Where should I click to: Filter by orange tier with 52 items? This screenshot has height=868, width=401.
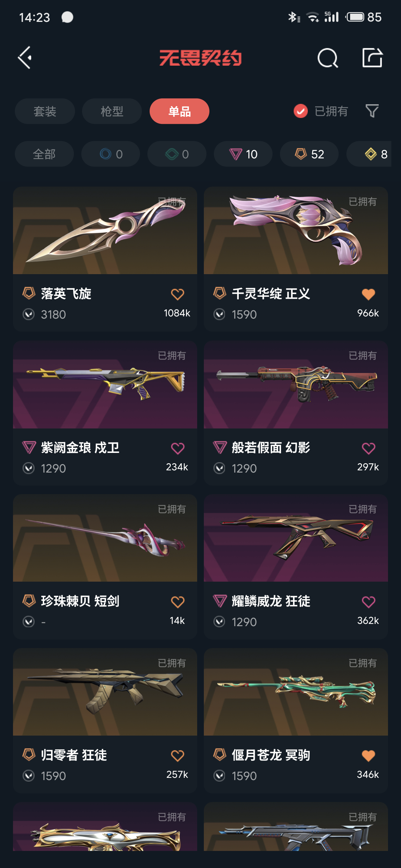coord(309,154)
